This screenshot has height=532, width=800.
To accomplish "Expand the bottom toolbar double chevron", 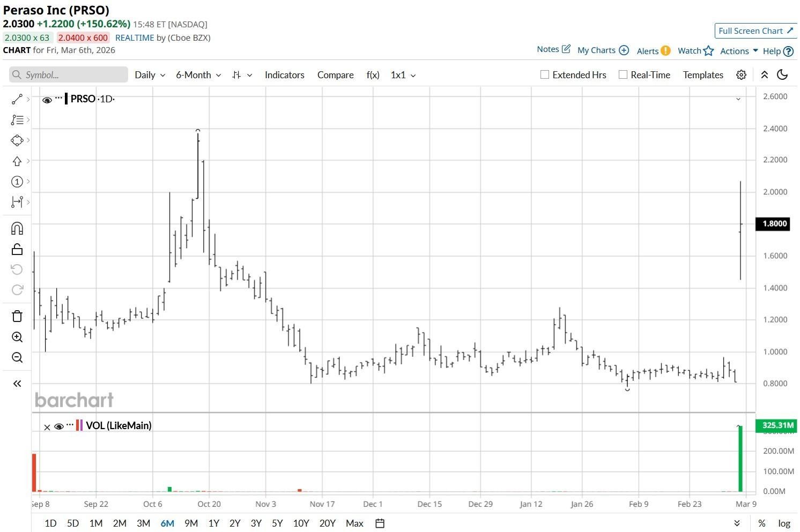I will 737,523.
